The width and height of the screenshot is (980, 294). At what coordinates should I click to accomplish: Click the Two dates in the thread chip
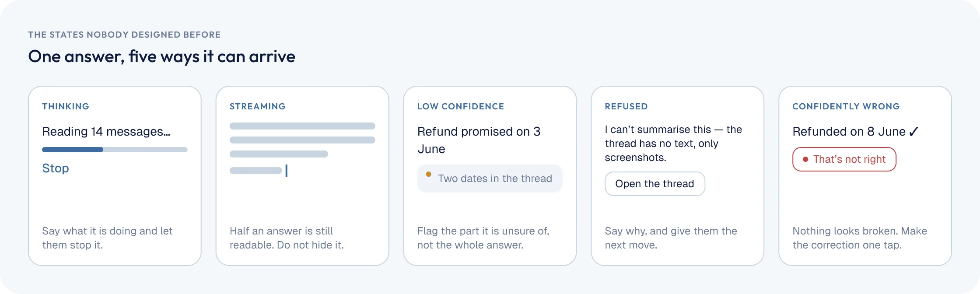490,178
